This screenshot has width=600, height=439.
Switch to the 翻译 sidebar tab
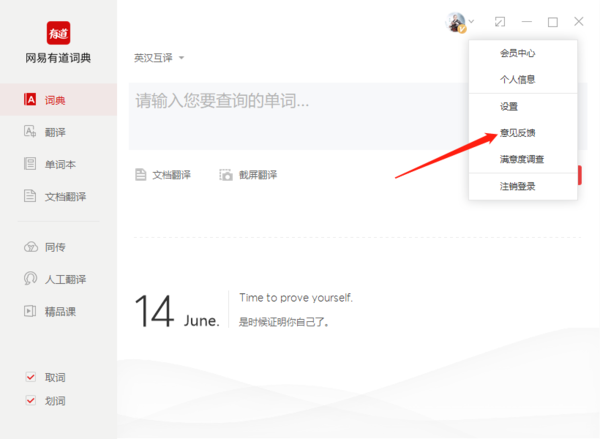point(59,132)
